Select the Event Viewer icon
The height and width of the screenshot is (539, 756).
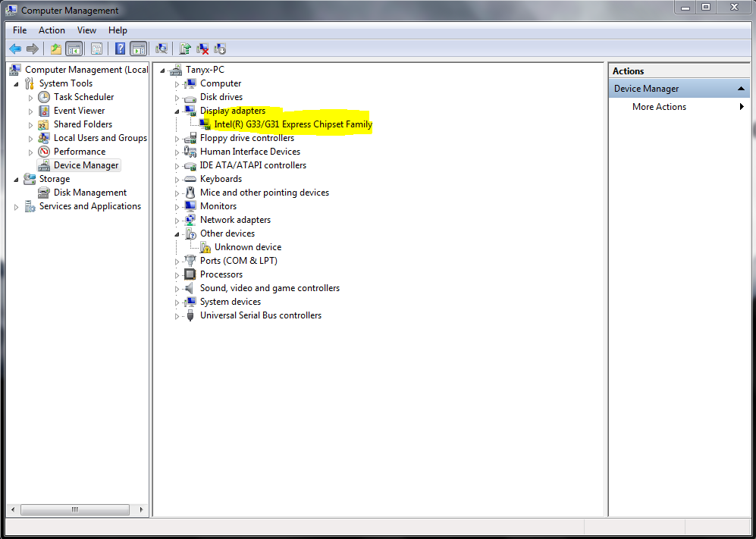point(44,111)
